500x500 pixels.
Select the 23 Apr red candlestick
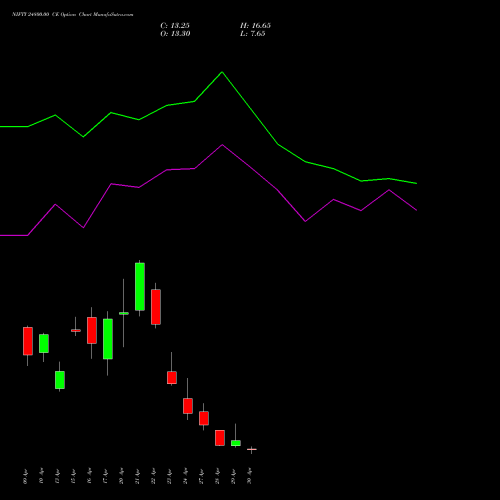[x=172, y=378]
